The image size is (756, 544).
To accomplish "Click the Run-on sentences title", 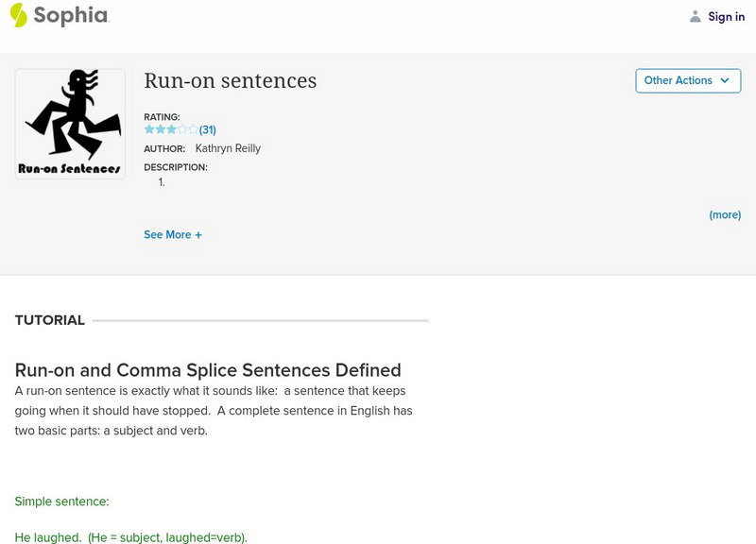I will (231, 80).
